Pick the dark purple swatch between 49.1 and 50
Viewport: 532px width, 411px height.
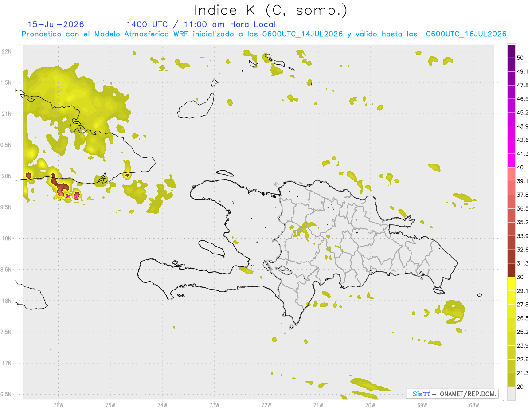point(511,64)
